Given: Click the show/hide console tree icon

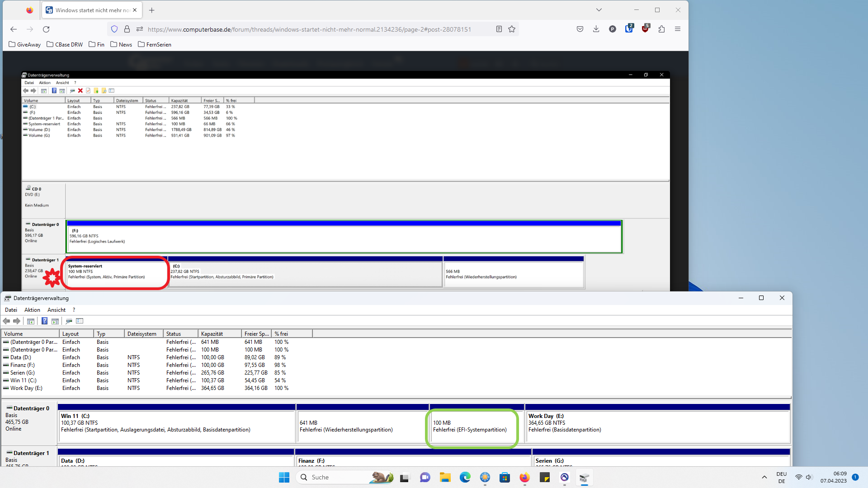Looking at the screenshot, I should [x=31, y=321].
